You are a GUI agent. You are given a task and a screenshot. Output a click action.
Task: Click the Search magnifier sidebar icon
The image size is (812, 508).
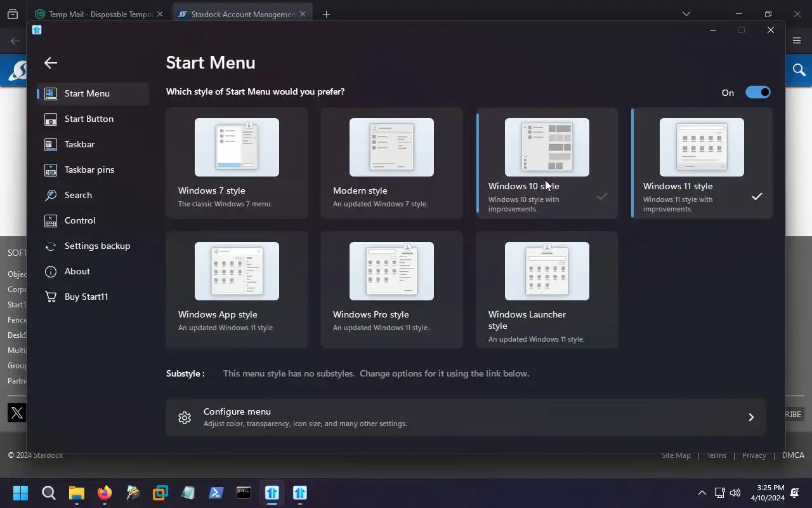[51, 195]
